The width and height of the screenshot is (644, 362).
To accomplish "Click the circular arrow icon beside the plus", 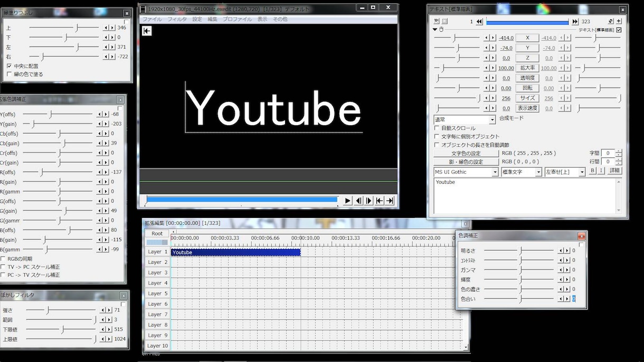I will point(611,21).
